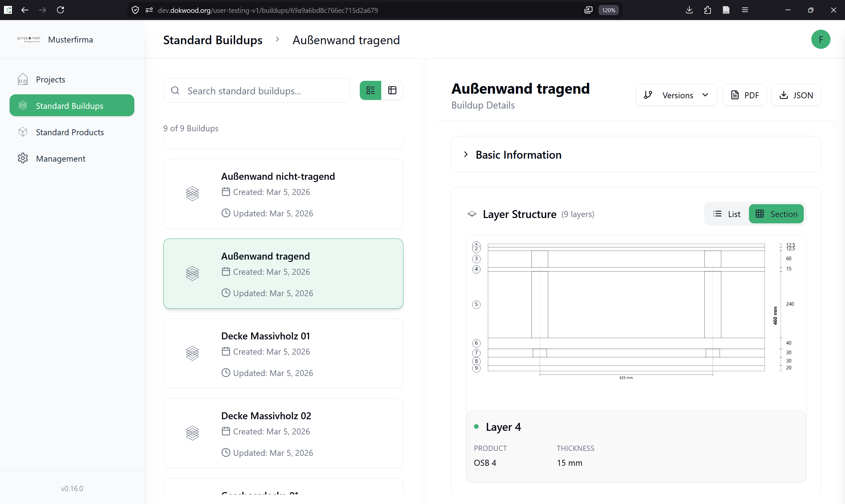The height and width of the screenshot is (504, 845).
Task: Click layer marker 5 in section drawing
Action: point(476,304)
